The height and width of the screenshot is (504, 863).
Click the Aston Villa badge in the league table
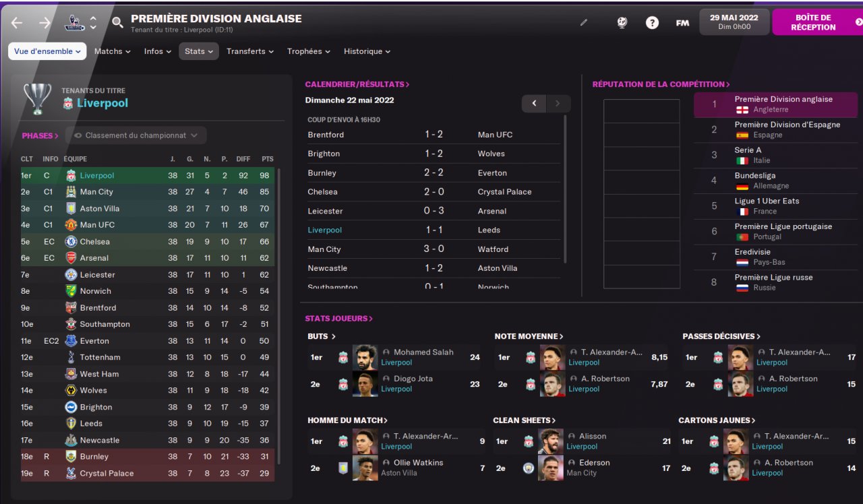pyautogui.click(x=71, y=209)
